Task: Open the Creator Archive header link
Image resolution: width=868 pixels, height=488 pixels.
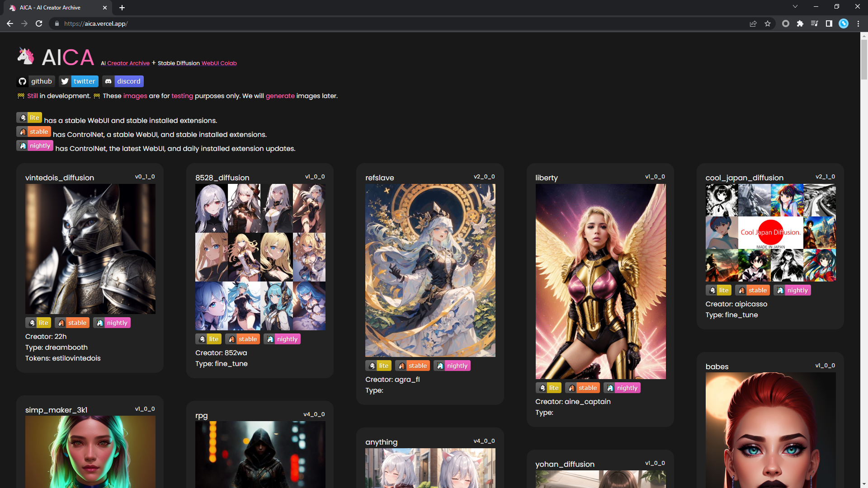Action: [128, 63]
